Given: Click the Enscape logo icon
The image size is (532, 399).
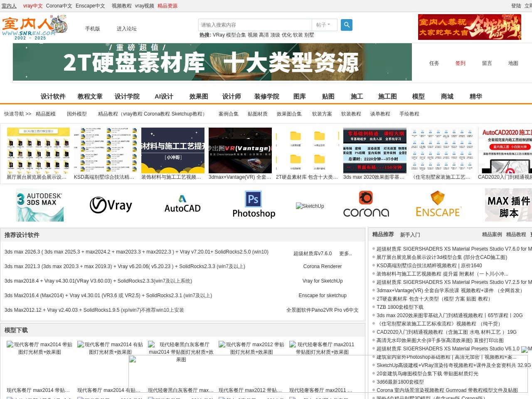Looking at the screenshot, I should click(438, 204).
